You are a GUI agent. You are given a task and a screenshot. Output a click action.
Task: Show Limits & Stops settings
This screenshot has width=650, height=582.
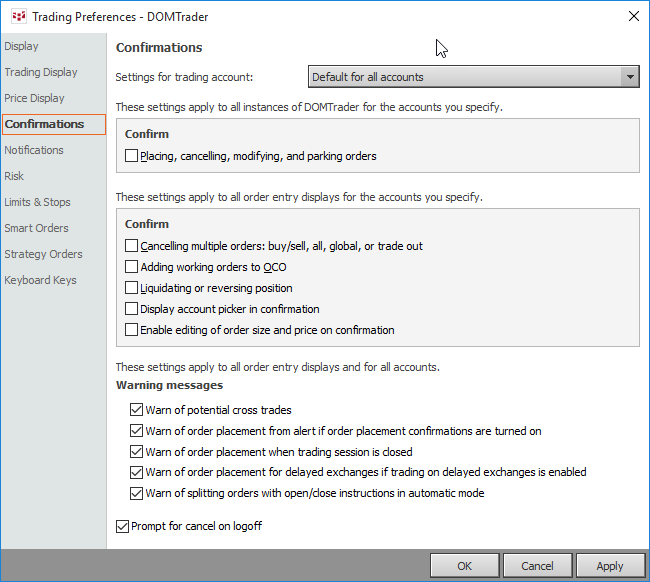[x=37, y=202]
